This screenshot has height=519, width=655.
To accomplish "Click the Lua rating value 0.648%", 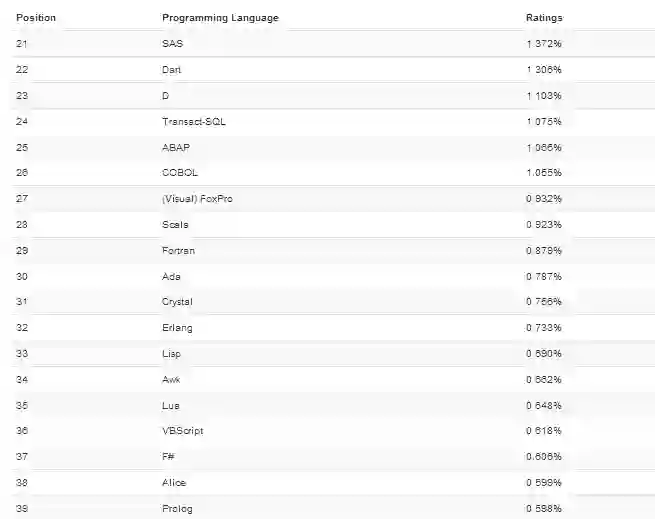I will [x=544, y=406].
